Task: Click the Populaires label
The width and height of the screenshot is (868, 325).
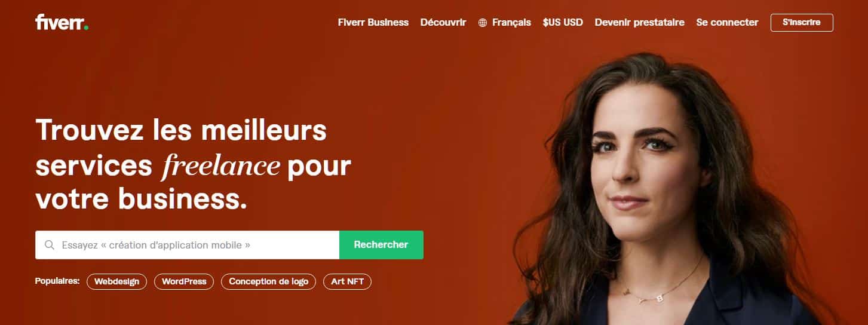Action: pos(57,281)
